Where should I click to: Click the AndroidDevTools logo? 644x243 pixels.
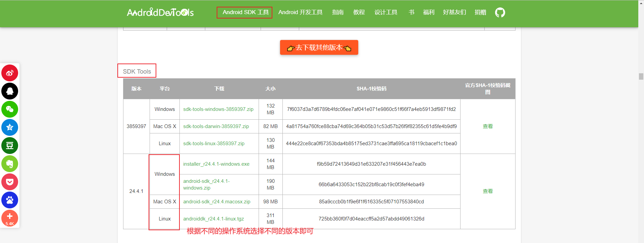coord(160,12)
